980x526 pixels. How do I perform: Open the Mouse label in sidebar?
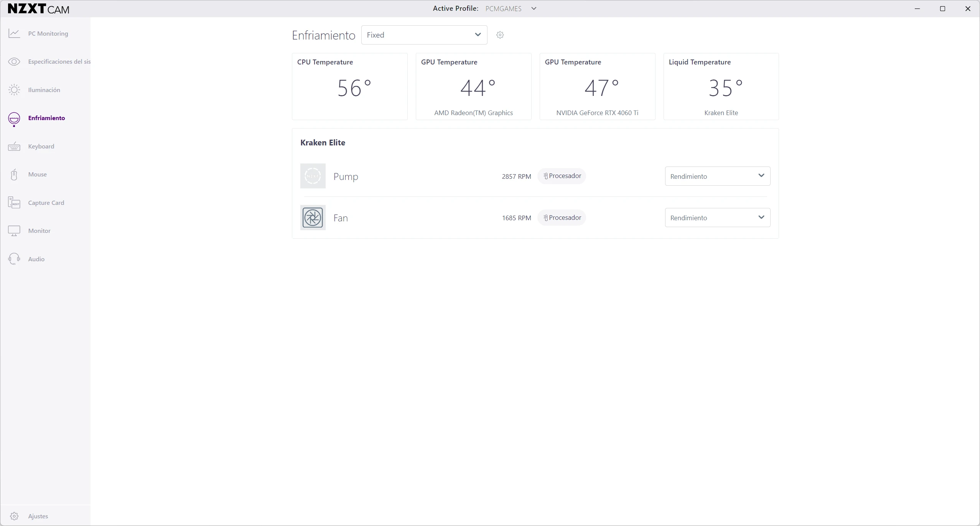click(x=37, y=174)
